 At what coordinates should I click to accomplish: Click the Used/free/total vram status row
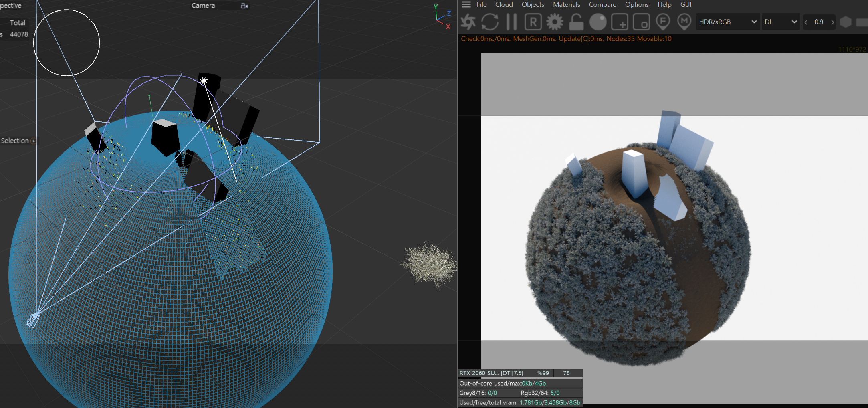(x=520, y=402)
